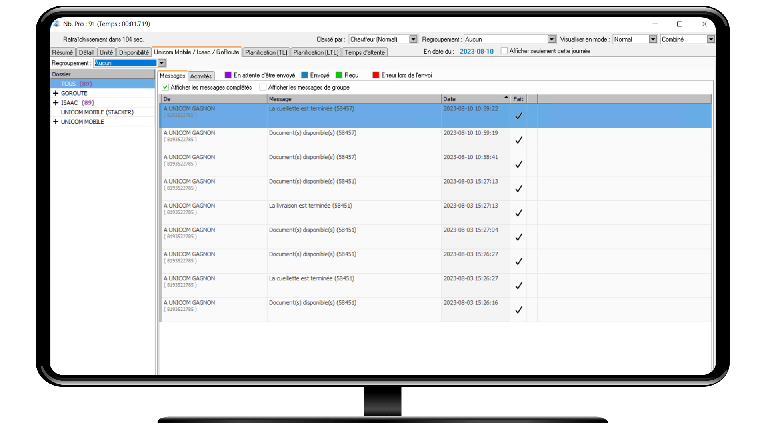
Task: Select the GOROUTE folder row
Action: [102, 93]
